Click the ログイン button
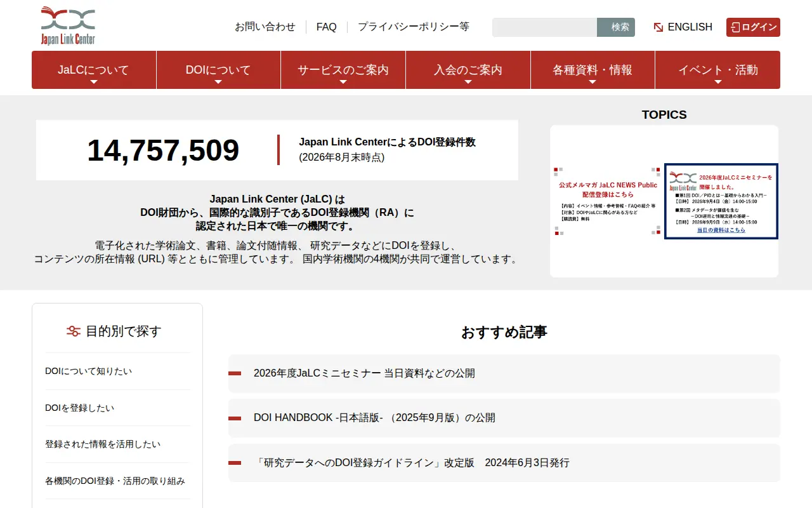 coord(753,27)
